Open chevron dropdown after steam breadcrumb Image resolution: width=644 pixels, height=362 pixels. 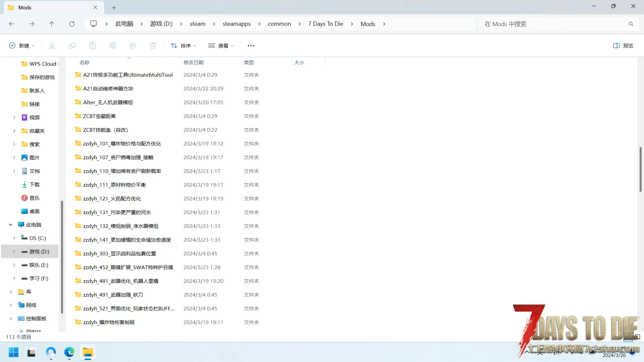(214, 24)
